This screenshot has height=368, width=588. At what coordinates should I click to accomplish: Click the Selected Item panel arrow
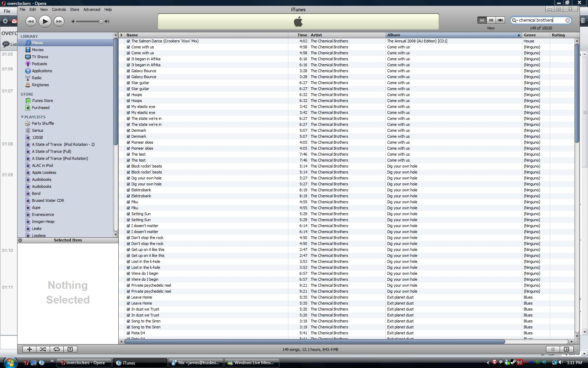point(20,240)
